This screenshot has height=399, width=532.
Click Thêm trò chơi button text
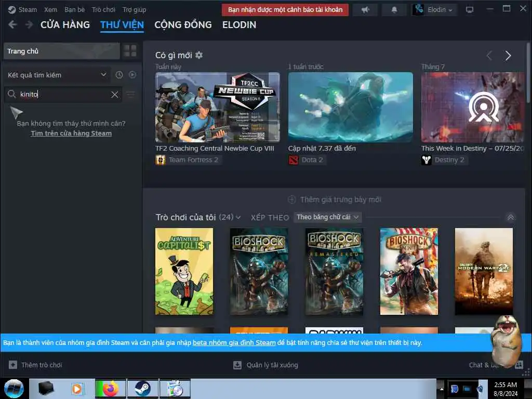(42, 365)
